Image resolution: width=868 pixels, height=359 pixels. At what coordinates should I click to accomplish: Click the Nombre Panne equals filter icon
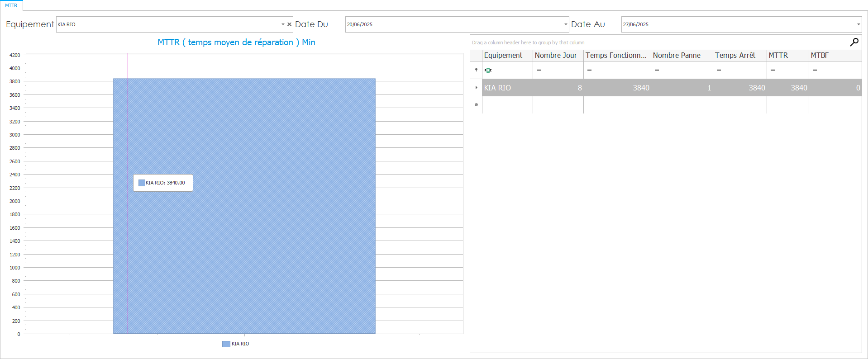pyautogui.click(x=657, y=70)
